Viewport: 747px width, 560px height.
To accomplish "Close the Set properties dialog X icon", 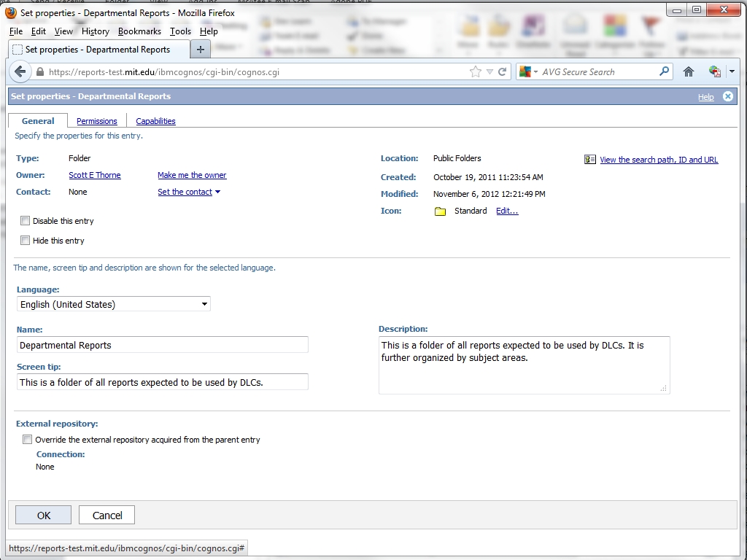I will (727, 96).
